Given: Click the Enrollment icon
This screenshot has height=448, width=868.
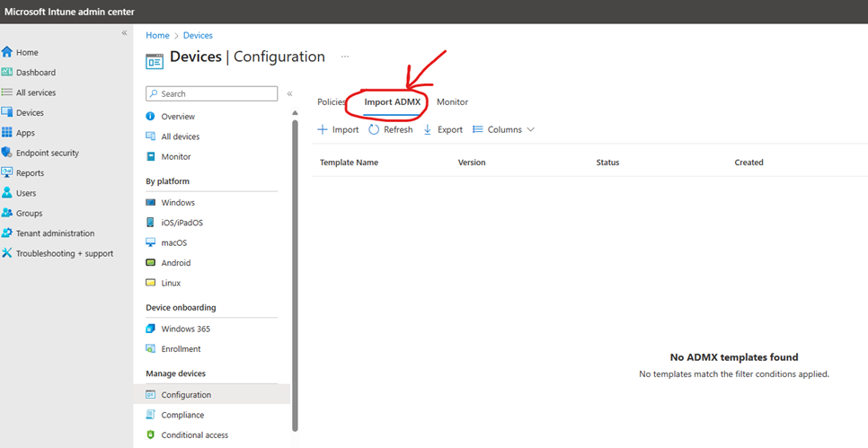Looking at the screenshot, I should pyautogui.click(x=150, y=348).
